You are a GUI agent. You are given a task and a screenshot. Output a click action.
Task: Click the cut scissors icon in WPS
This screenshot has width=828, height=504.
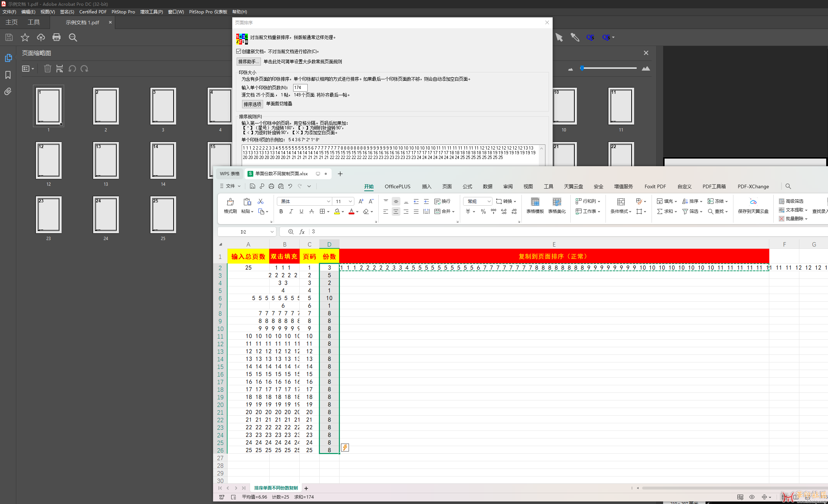tap(261, 201)
